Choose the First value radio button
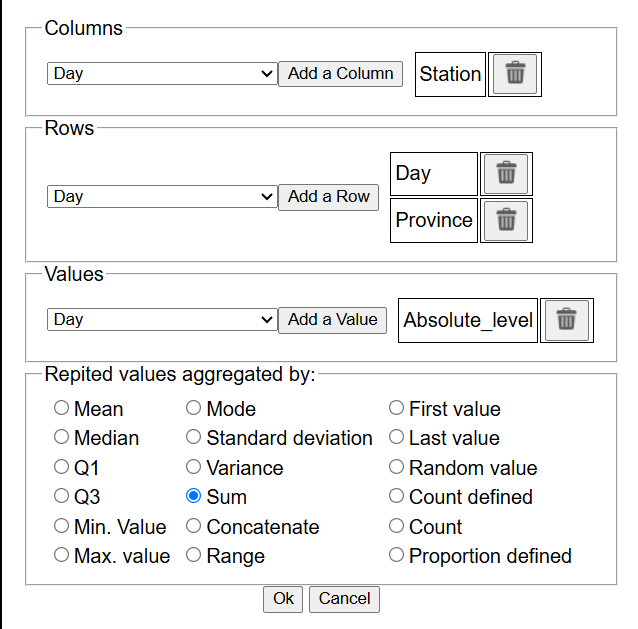Image resolution: width=638 pixels, height=629 pixels. tap(397, 408)
